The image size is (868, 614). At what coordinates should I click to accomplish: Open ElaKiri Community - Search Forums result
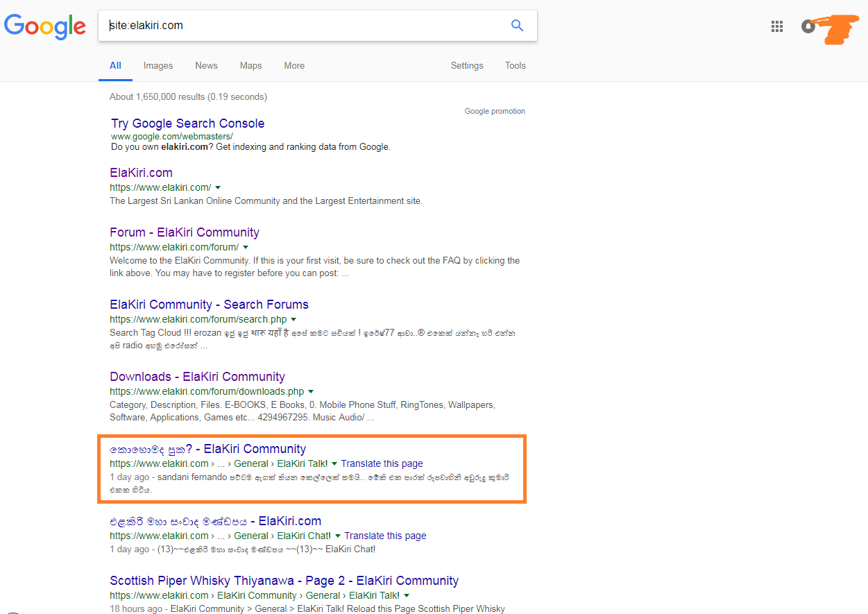(209, 305)
